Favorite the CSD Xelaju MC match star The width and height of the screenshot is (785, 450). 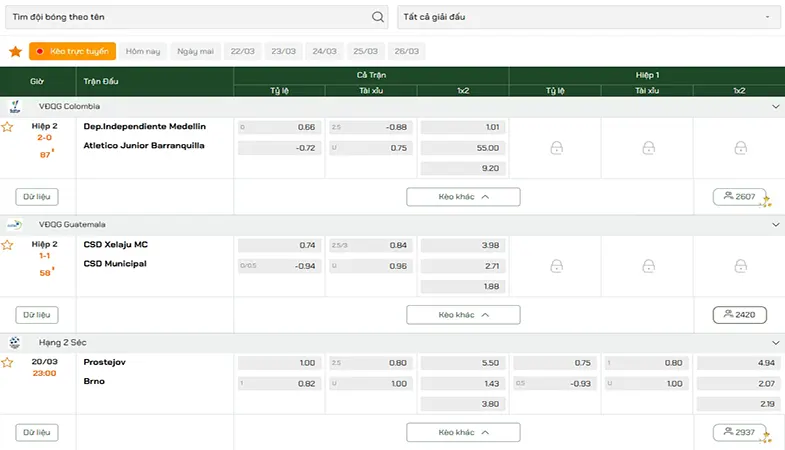point(7,245)
